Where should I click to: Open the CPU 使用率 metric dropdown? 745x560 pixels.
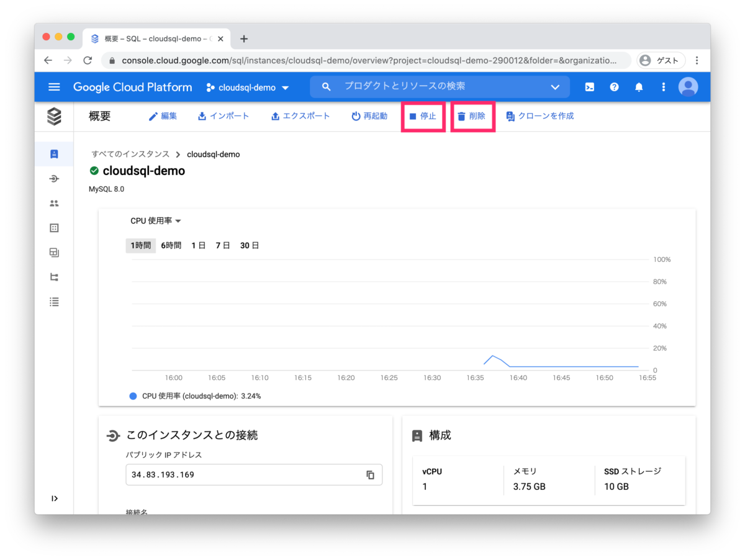click(x=155, y=220)
